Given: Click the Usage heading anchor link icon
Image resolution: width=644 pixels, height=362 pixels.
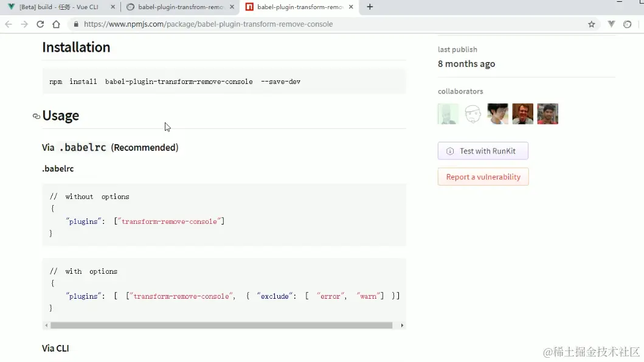Looking at the screenshot, I should coord(36,116).
